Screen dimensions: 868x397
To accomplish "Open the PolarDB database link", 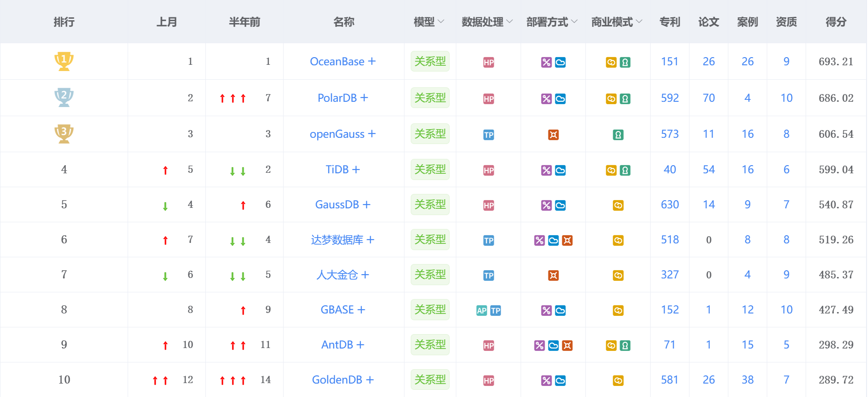I will [x=337, y=98].
